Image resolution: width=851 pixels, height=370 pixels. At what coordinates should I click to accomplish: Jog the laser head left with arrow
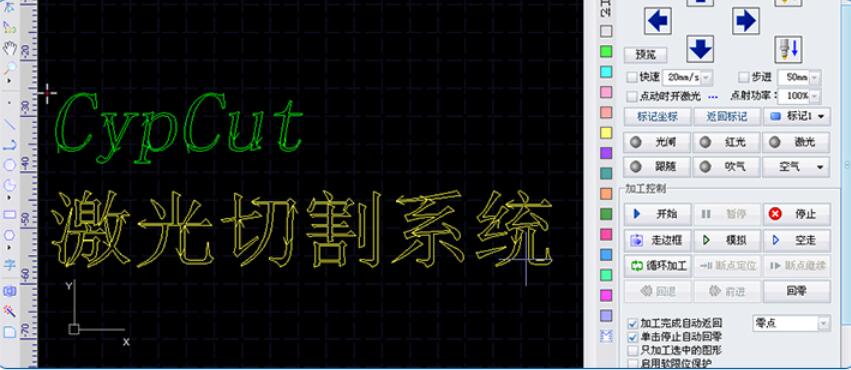tap(658, 21)
